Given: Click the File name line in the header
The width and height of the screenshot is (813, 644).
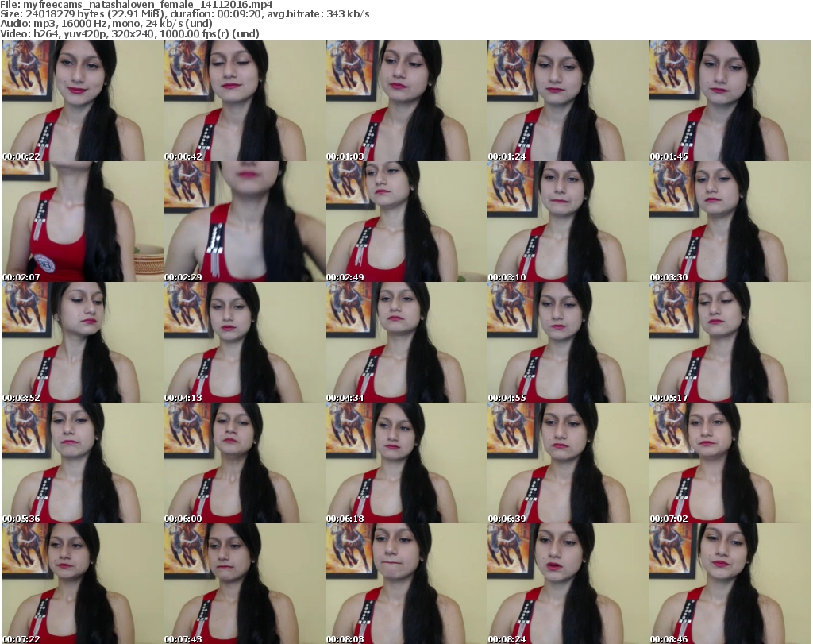Looking at the screenshot, I should [x=137, y=5].
